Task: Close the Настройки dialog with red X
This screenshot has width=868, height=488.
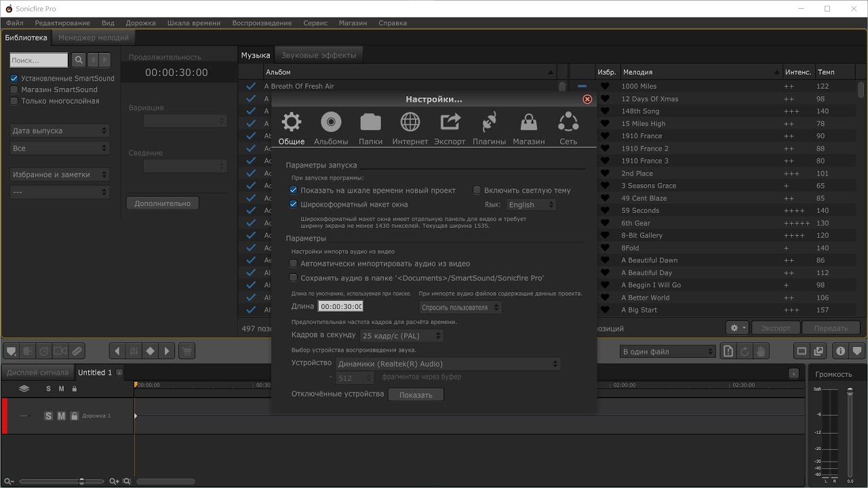Action: coord(587,99)
